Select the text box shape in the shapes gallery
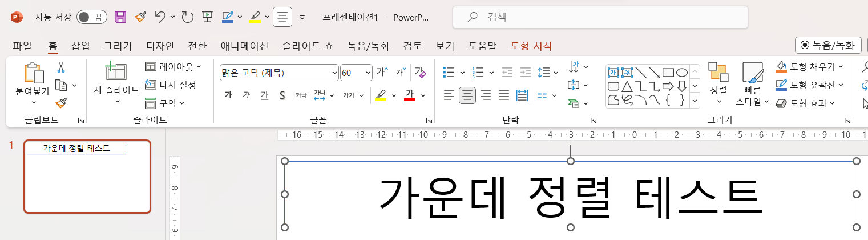Viewport: 868px width, 240px height. [x=613, y=73]
